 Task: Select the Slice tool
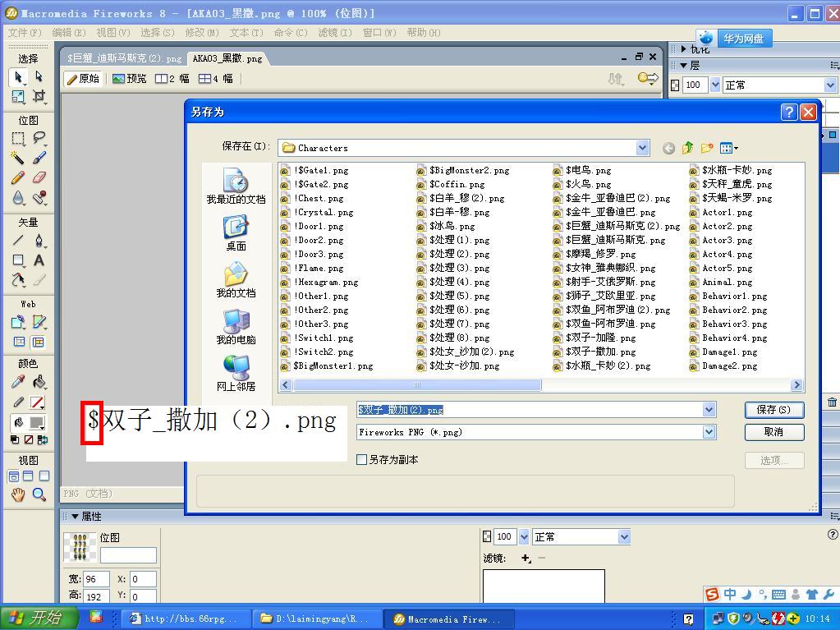pos(39,322)
